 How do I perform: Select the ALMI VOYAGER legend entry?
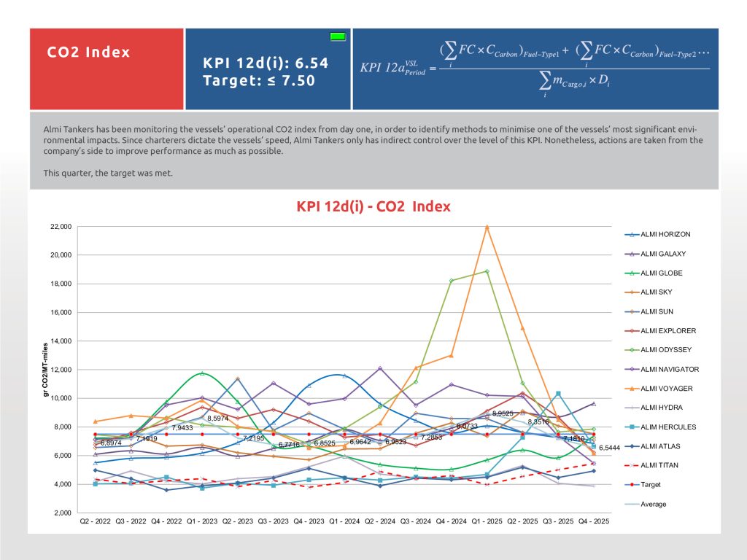point(665,389)
